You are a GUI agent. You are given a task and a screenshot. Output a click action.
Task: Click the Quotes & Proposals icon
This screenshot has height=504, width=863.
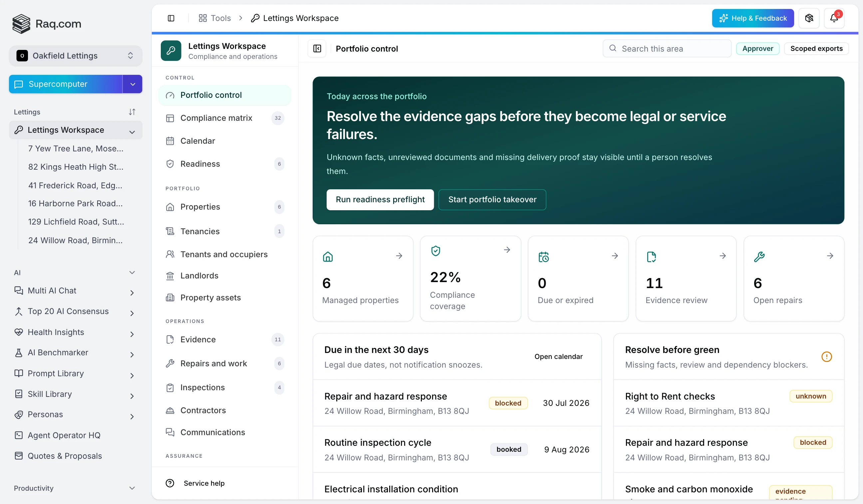click(x=19, y=456)
